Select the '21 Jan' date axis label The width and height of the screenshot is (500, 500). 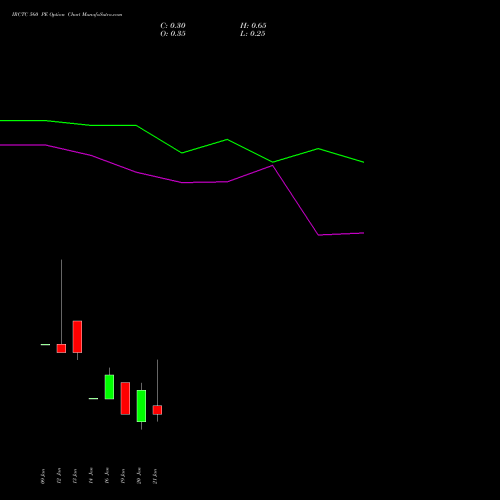pyautogui.click(x=155, y=476)
